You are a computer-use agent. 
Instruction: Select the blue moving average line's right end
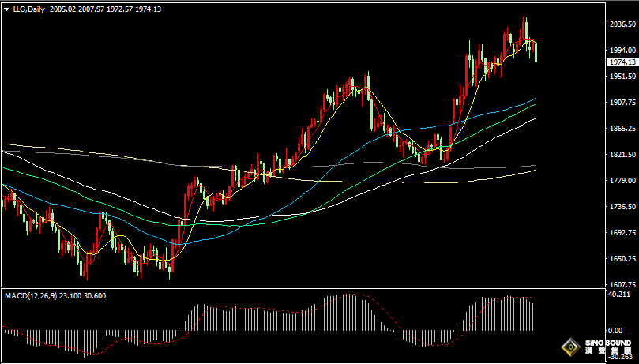point(534,99)
